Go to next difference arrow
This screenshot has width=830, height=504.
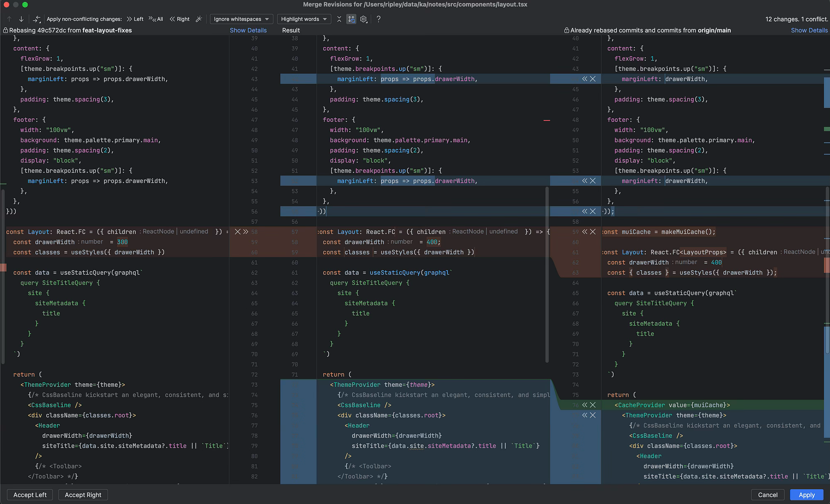pyautogui.click(x=21, y=19)
